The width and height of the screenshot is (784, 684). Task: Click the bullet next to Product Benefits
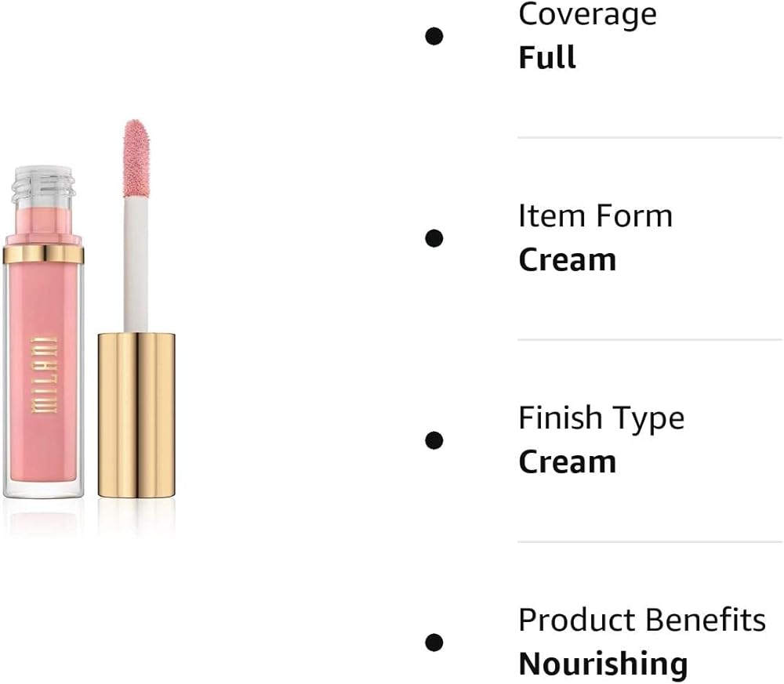click(434, 642)
